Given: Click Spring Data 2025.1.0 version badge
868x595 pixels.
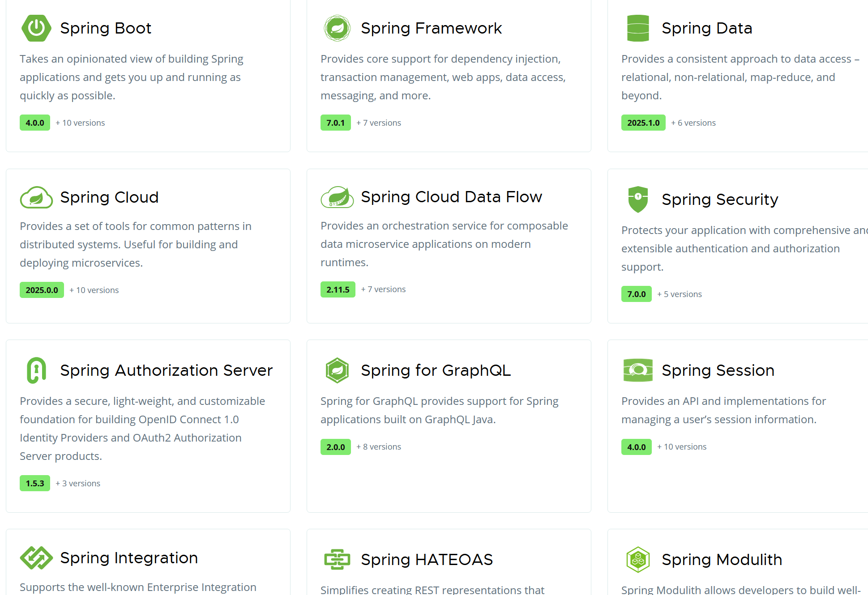Looking at the screenshot, I should (643, 123).
